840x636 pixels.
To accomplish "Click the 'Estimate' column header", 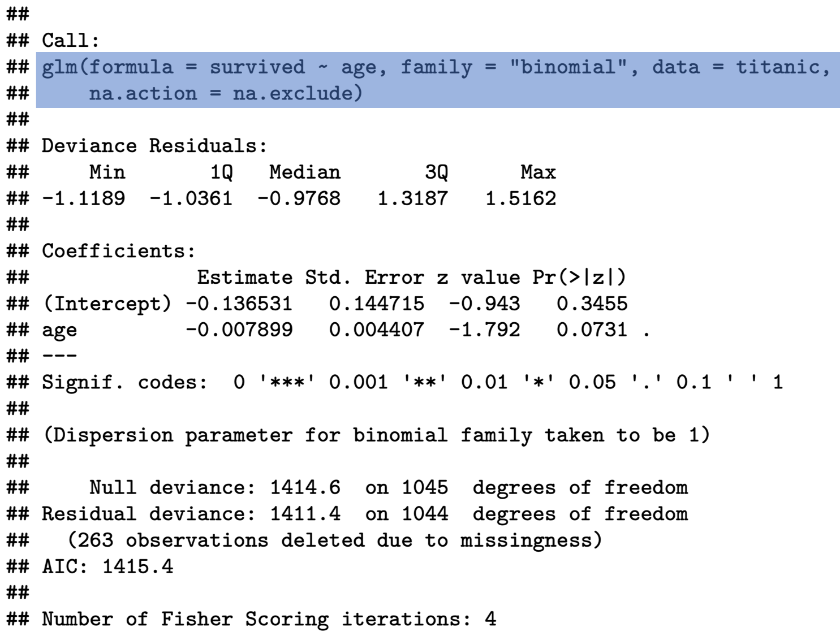I will pos(244,278).
